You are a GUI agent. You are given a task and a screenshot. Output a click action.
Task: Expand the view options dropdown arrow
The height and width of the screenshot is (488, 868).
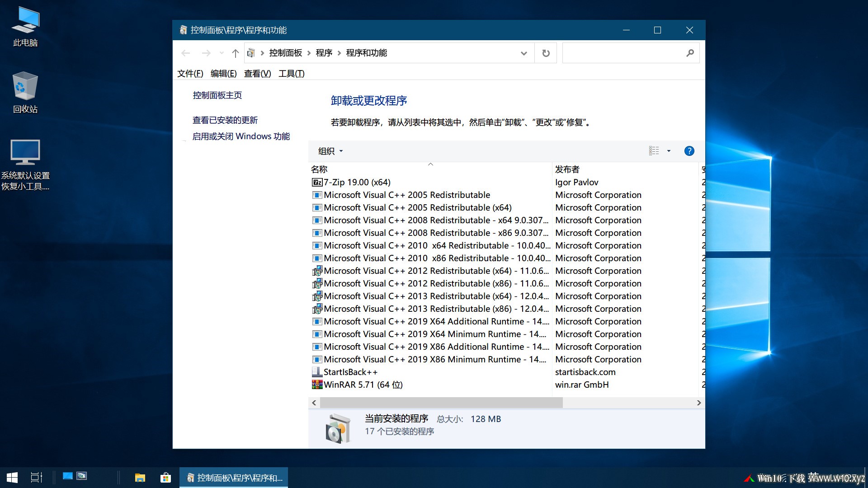coord(669,151)
